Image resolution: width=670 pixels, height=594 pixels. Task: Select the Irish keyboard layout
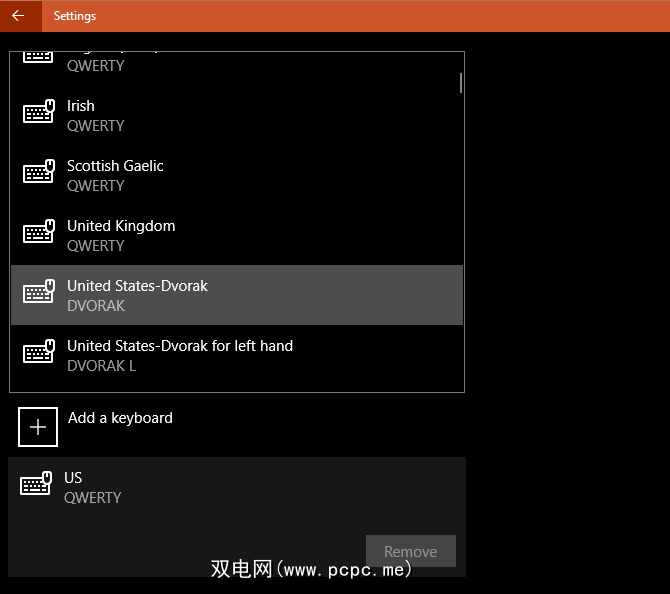coord(237,115)
